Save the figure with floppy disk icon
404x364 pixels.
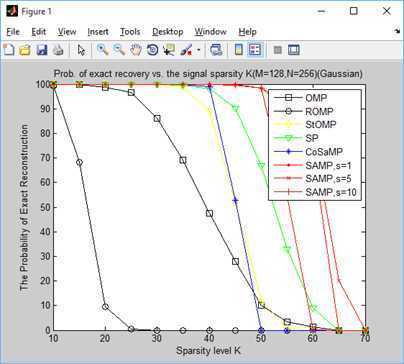tap(42, 50)
